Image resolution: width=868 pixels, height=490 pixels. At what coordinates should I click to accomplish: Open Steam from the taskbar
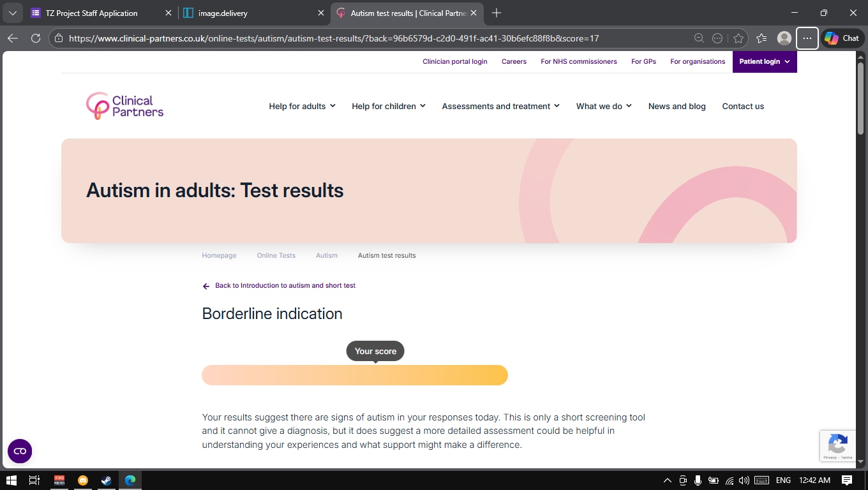click(107, 480)
